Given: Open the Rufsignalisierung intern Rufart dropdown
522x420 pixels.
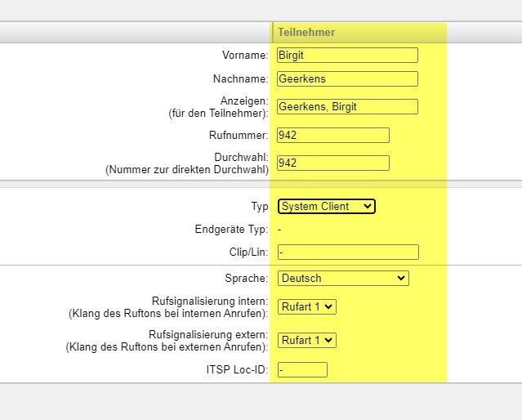Looking at the screenshot, I should coord(307,306).
